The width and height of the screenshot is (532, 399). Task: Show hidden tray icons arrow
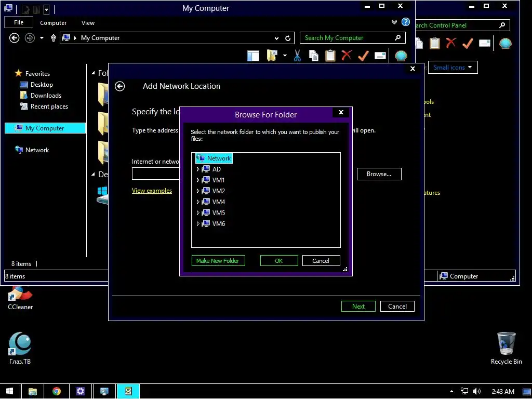coord(451,391)
